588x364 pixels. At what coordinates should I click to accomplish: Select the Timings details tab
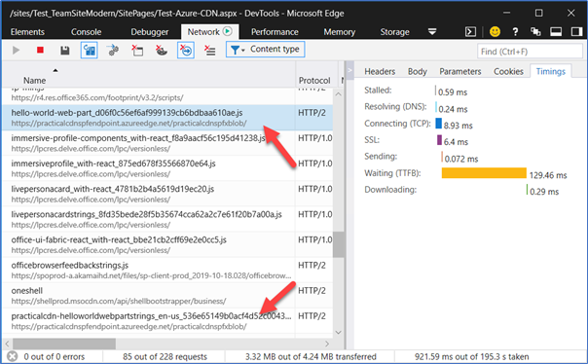(550, 71)
